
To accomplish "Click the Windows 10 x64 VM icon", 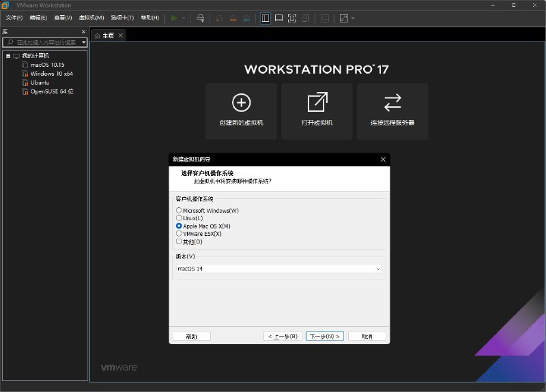I will (25, 74).
